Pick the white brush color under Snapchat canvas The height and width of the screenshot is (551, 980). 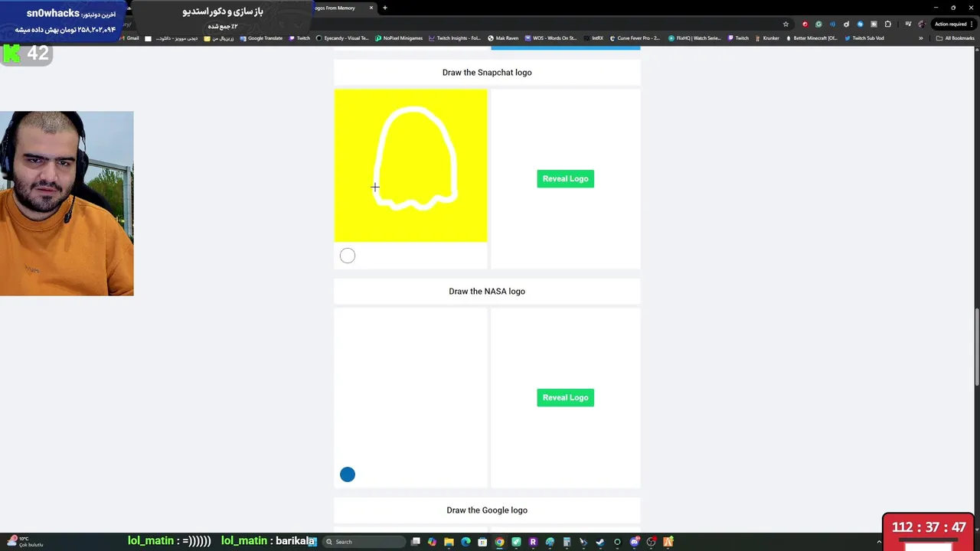tap(348, 256)
